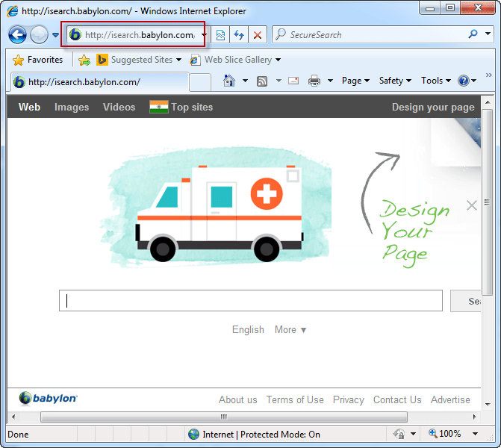Expand the zoom level dropdown arrow
The image size is (501, 448).
(475, 434)
